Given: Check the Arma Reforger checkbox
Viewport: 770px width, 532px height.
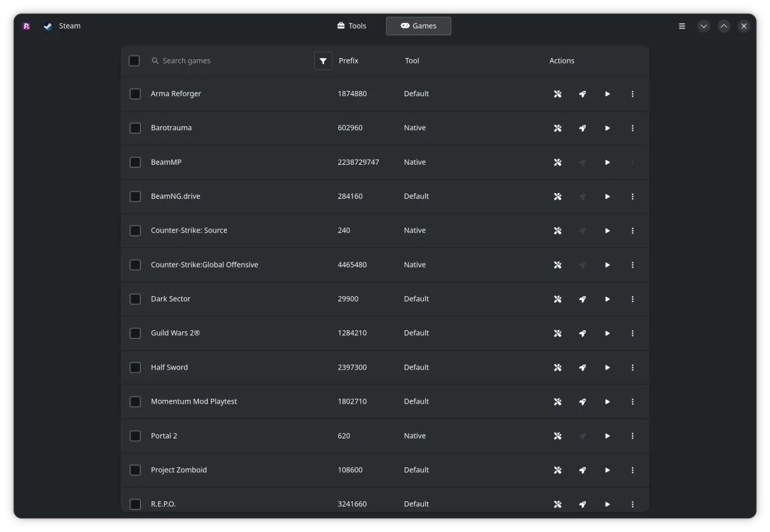Looking at the screenshot, I should click(135, 94).
